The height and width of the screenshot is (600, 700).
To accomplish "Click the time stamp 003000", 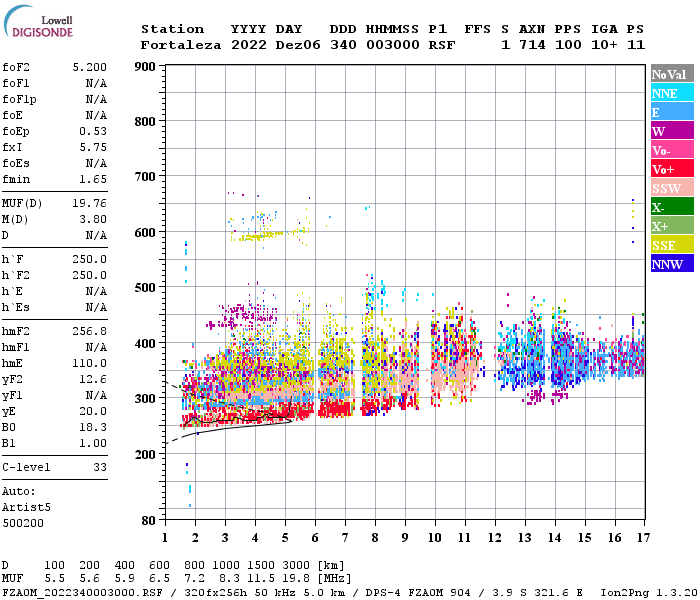I will [x=393, y=45].
